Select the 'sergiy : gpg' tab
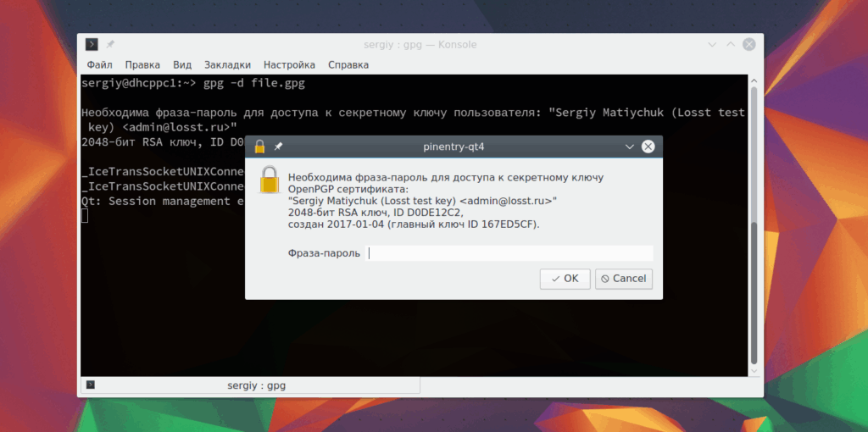The height and width of the screenshot is (432, 868). coord(251,385)
